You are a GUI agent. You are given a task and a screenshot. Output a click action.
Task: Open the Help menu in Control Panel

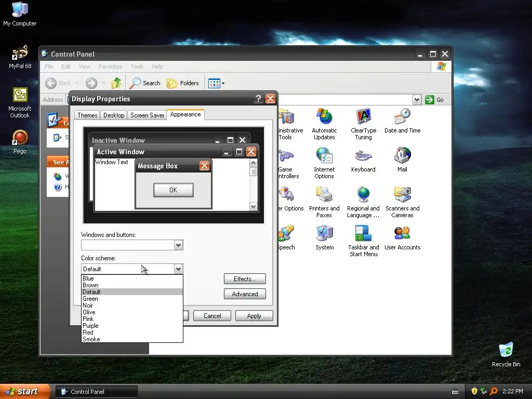pyautogui.click(x=157, y=66)
